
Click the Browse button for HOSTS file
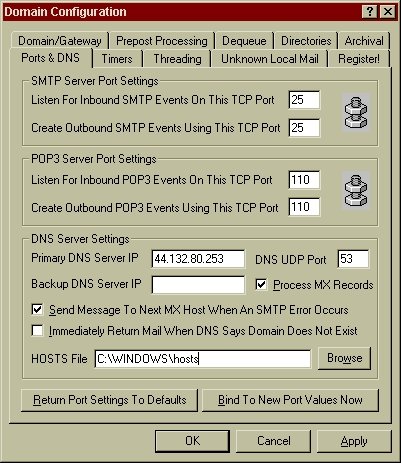tap(344, 358)
